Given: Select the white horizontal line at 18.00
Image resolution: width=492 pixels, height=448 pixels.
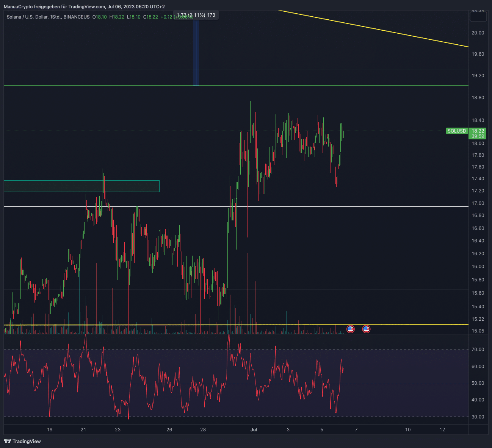Looking at the screenshot, I should point(236,144).
